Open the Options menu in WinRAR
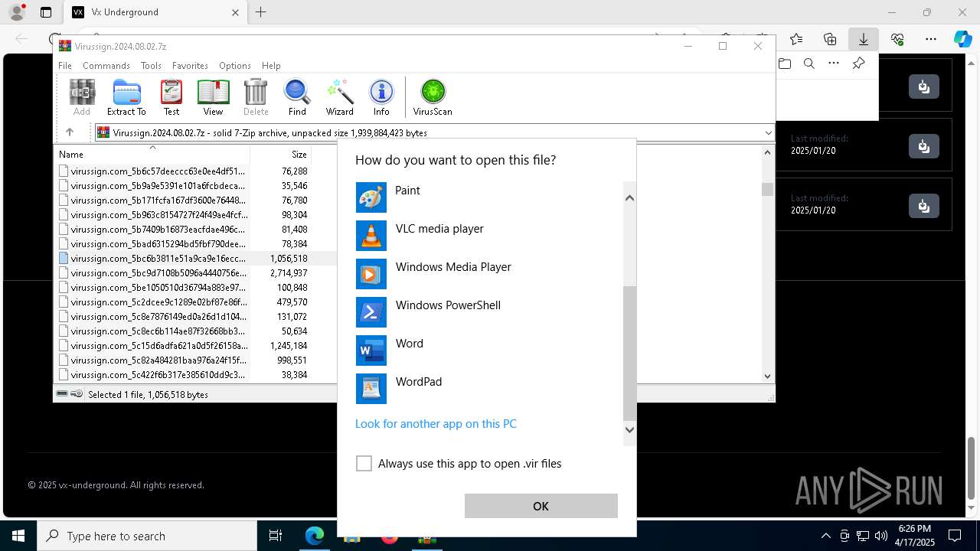Viewport: 980px width, 551px height. (x=235, y=66)
